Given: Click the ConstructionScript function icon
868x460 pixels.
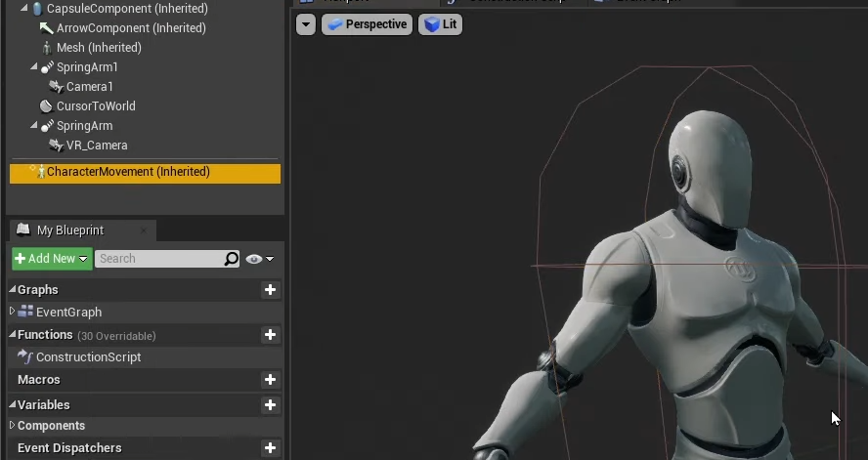Looking at the screenshot, I should point(24,356).
